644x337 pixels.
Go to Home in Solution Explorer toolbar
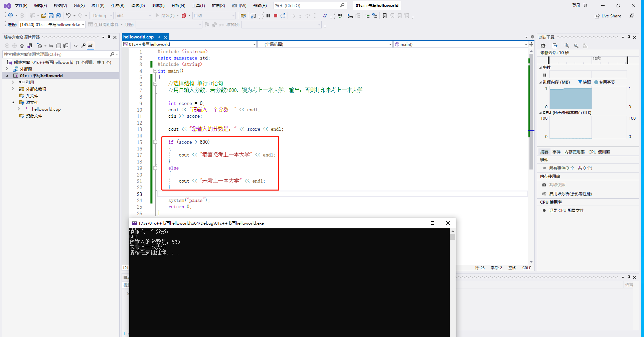point(22,46)
